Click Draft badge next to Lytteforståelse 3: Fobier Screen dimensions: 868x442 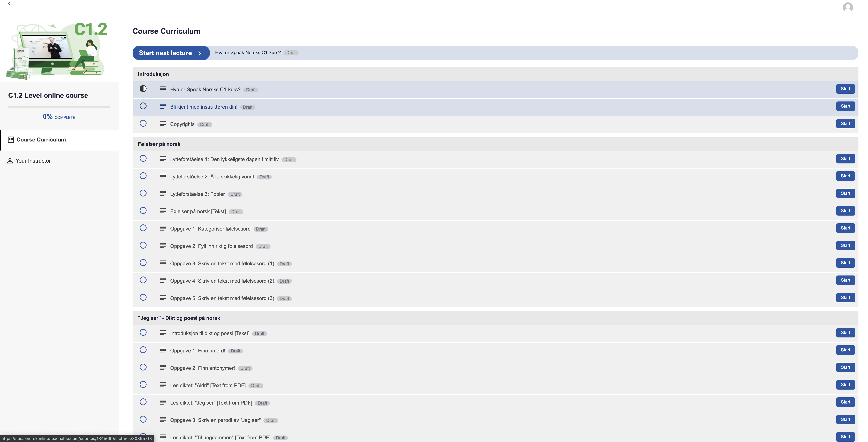[x=235, y=194]
